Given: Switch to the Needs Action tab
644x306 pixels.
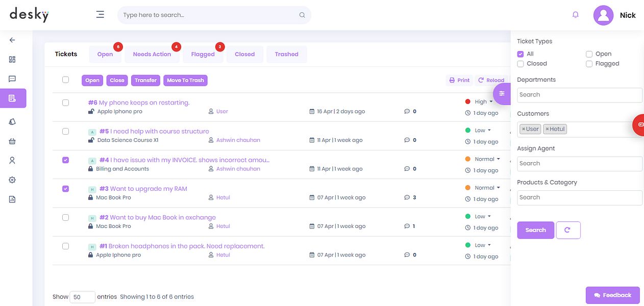Looking at the screenshot, I should pos(152,54).
